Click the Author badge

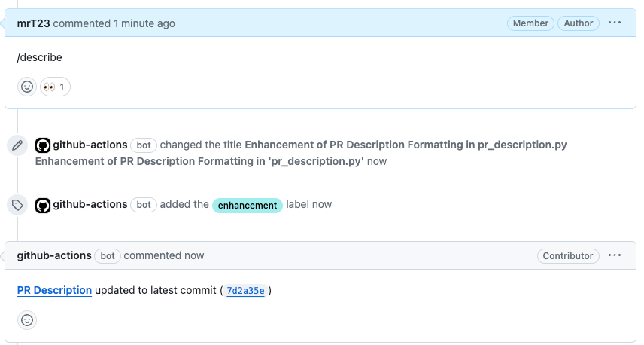coord(579,23)
